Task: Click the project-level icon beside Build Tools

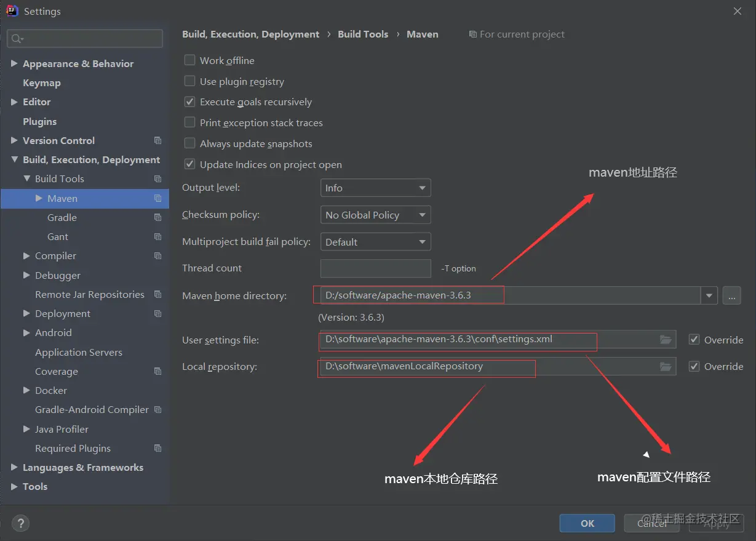Action: [158, 178]
